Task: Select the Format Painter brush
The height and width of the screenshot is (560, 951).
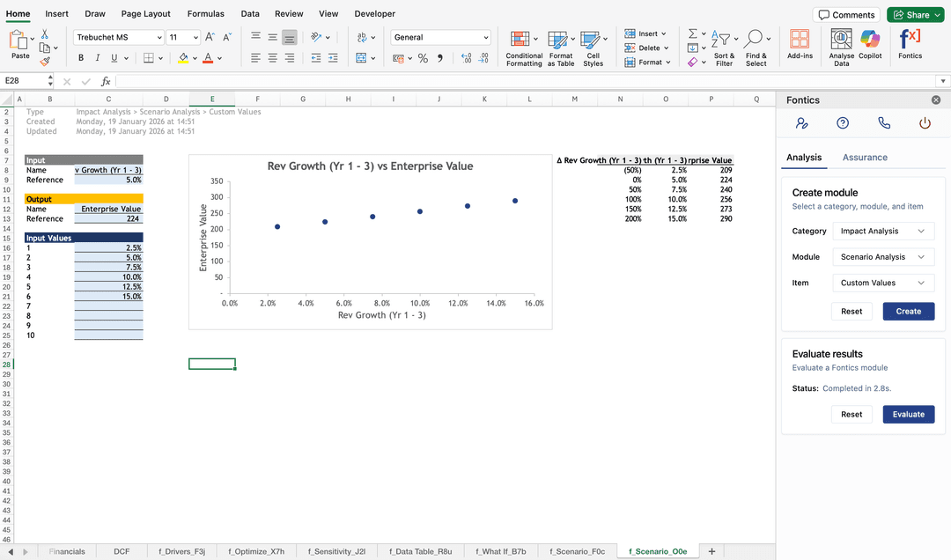Action: coord(45,61)
